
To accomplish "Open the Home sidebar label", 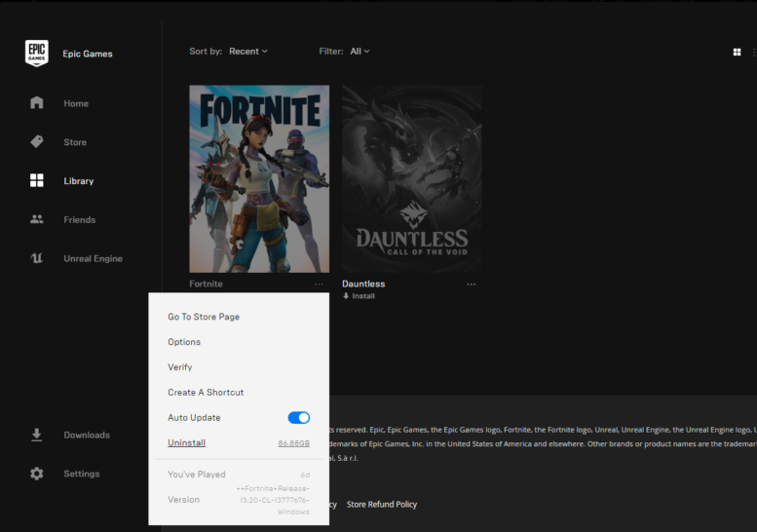I will click(x=76, y=103).
